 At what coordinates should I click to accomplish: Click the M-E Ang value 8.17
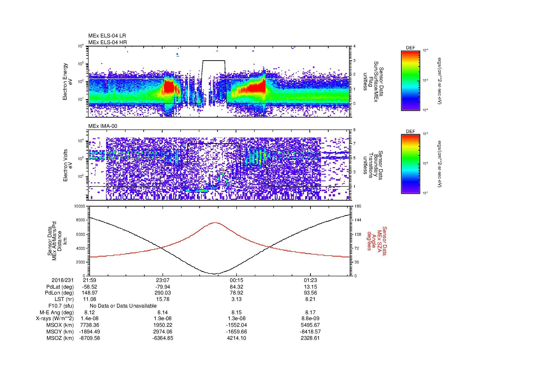pos(310,312)
